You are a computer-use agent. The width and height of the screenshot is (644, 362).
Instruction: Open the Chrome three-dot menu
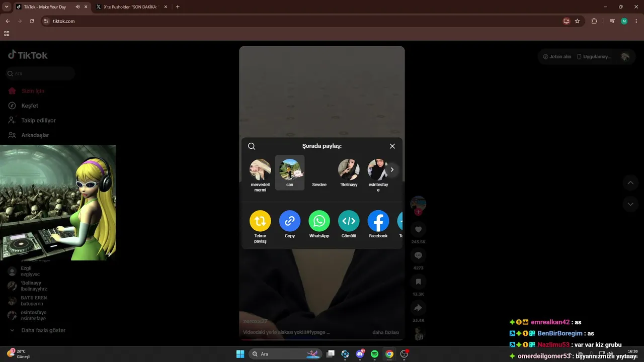tap(636, 21)
